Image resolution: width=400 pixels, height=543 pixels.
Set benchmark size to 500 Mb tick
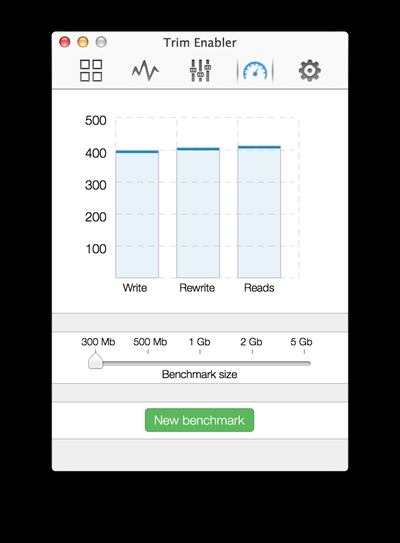click(148, 352)
